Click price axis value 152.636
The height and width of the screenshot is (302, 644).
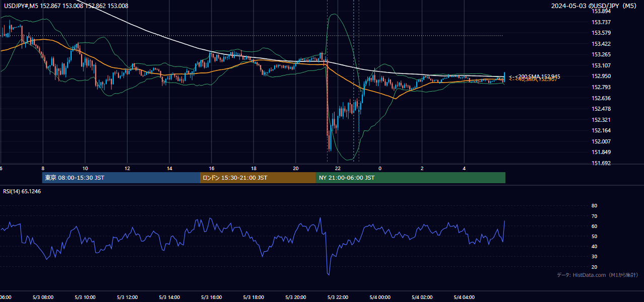point(601,98)
